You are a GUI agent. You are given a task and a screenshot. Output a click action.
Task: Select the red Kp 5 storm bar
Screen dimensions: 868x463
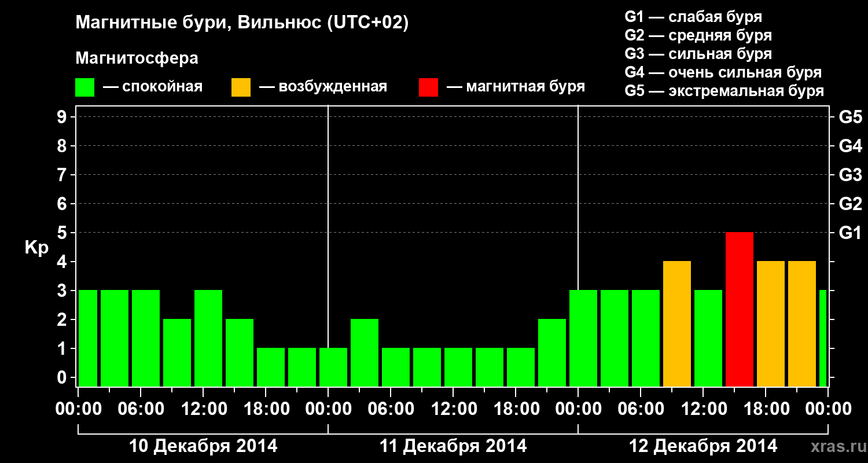[740, 309]
